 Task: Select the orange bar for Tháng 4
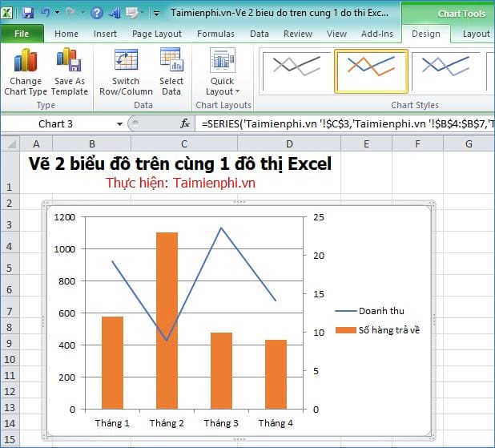pos(276,374)
